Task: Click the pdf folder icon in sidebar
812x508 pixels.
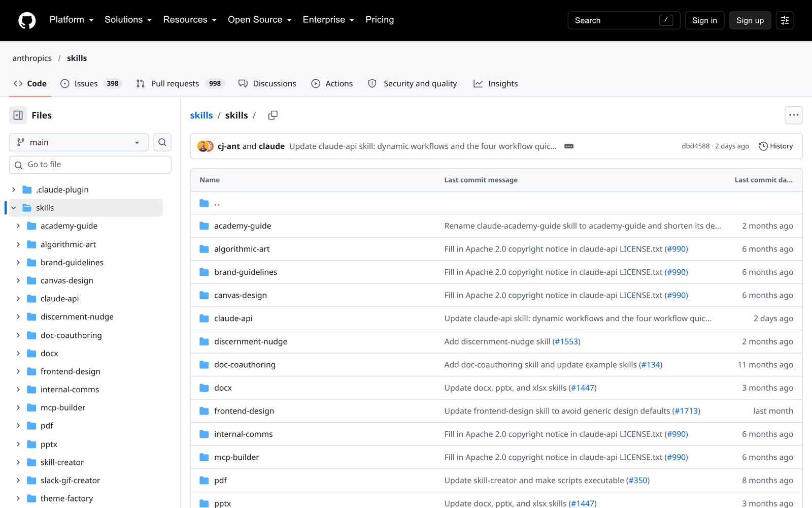Action: pos(31,426)
